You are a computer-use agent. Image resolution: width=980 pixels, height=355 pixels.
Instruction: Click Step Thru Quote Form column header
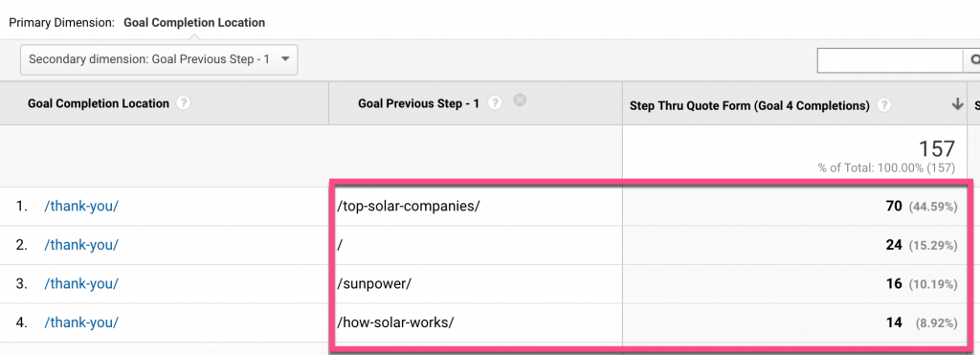(x=750, y=105)
